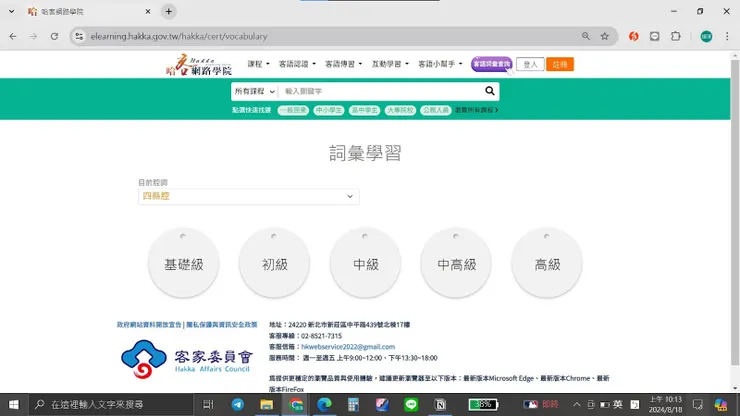Select the 高中學生 quick filter tag
The height and width of the screenshot is (416, 740).
pyautogui.click(x=364, y=110)
